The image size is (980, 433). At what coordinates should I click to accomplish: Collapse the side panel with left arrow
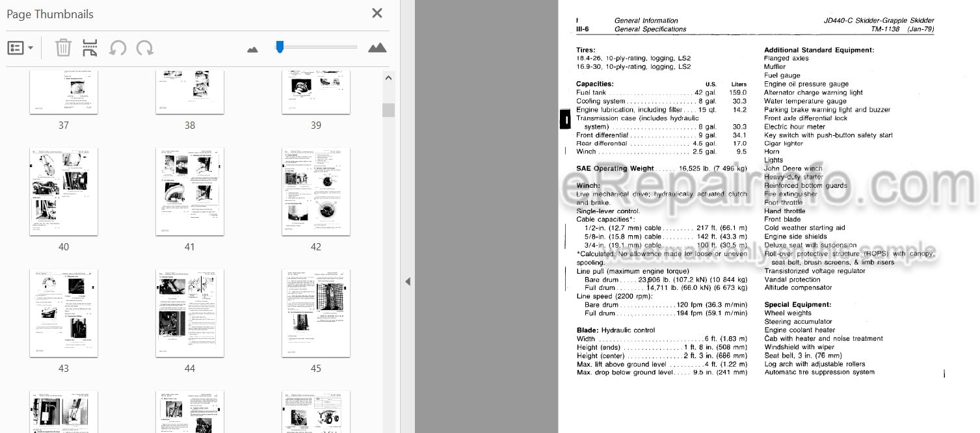pos(408,282)
